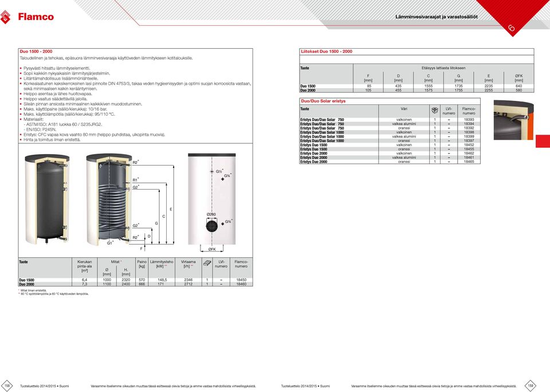Click Flamco number 18461 for Eristys Duo 2000
The height and width of the screenshot is (392, 550).
coord(469,158)
